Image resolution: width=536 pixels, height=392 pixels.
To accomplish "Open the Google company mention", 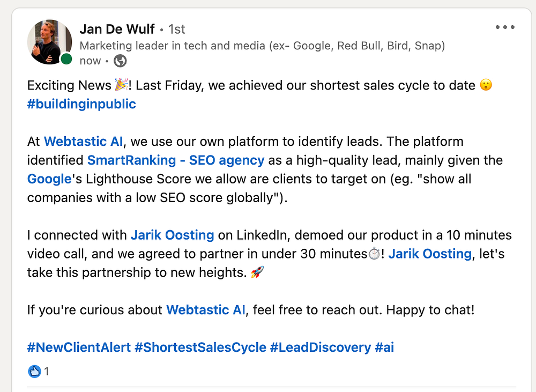I will [49, 179].
